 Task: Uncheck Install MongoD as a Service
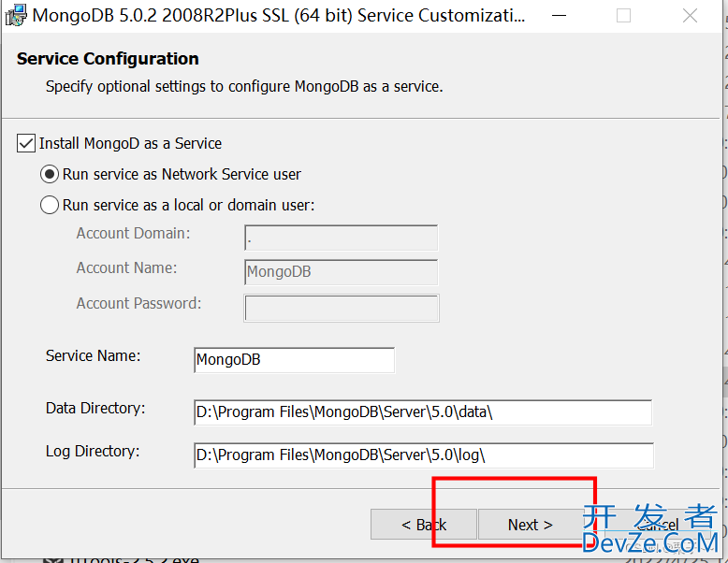click(26, 143)
